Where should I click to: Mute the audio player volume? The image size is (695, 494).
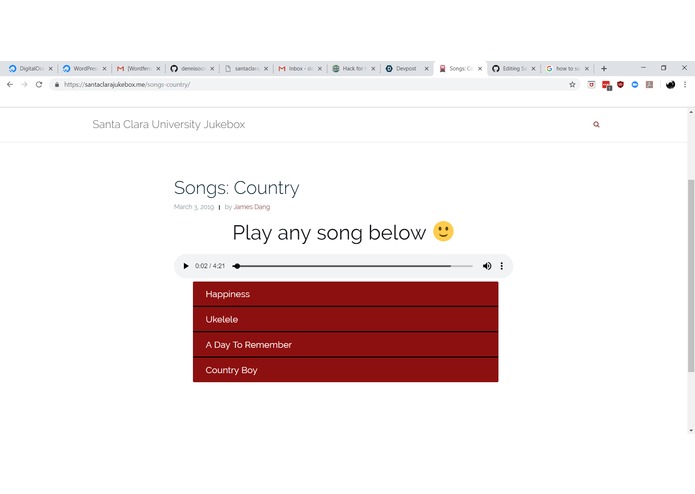(x=487, y=266)
